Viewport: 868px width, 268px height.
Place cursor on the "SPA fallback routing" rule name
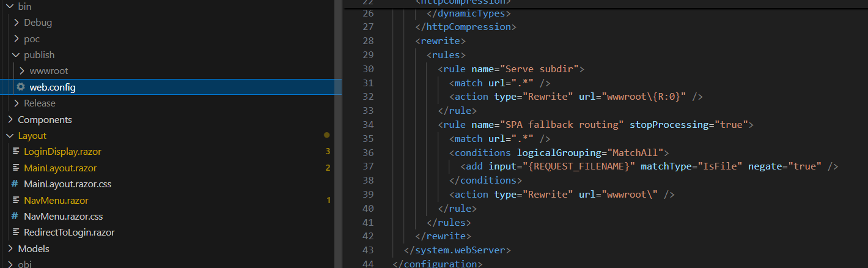[563, 125]
